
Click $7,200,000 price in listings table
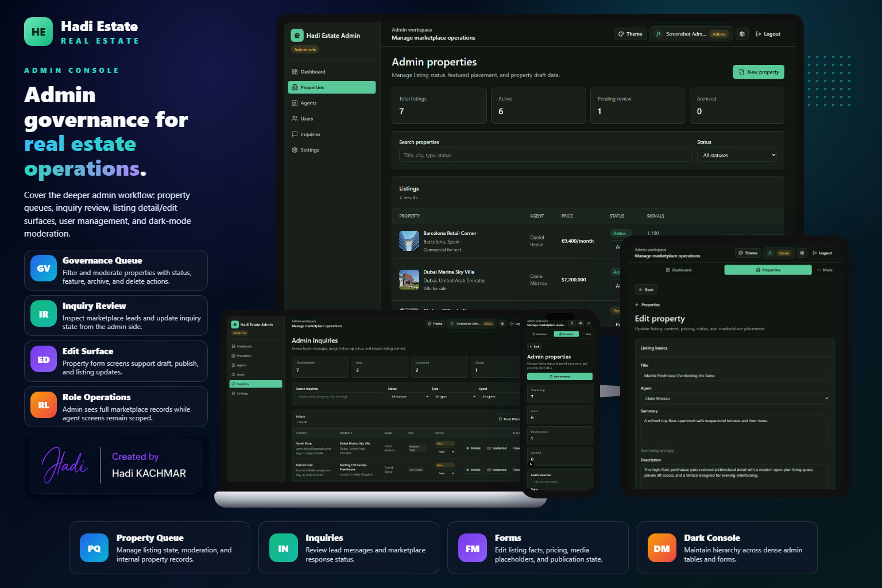point(574,280)
